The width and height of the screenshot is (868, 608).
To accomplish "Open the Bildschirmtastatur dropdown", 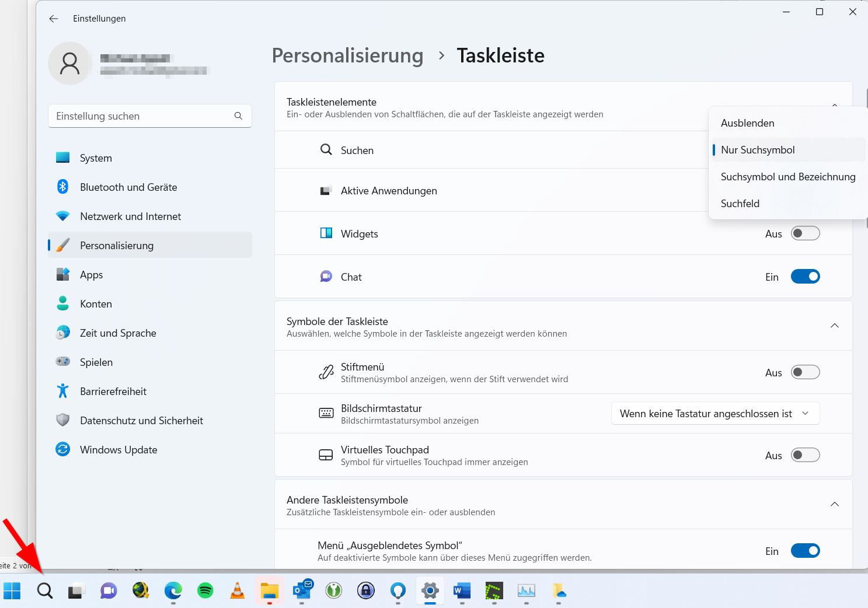I will click(716, 414).
